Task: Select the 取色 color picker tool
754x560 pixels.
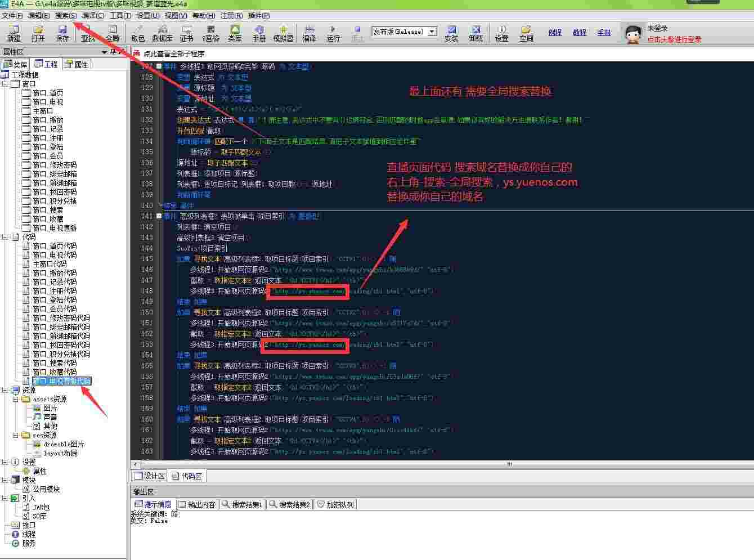Action: click(x=138, y=33)
